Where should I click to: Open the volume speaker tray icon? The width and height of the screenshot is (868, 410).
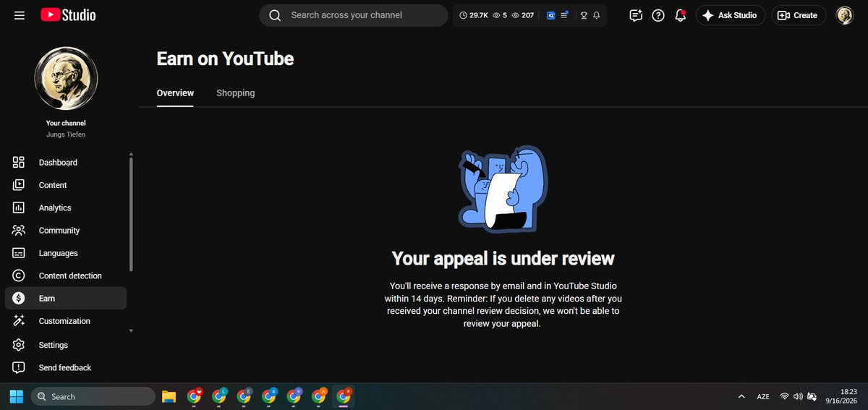click(798, 396)
